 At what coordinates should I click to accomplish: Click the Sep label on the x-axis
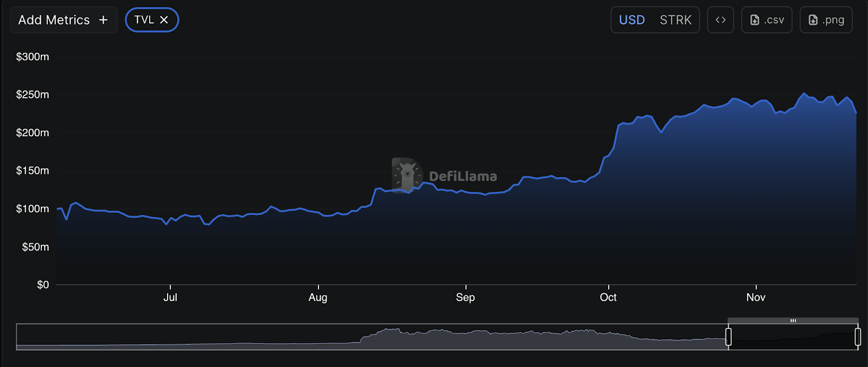[x=465, y=297]
